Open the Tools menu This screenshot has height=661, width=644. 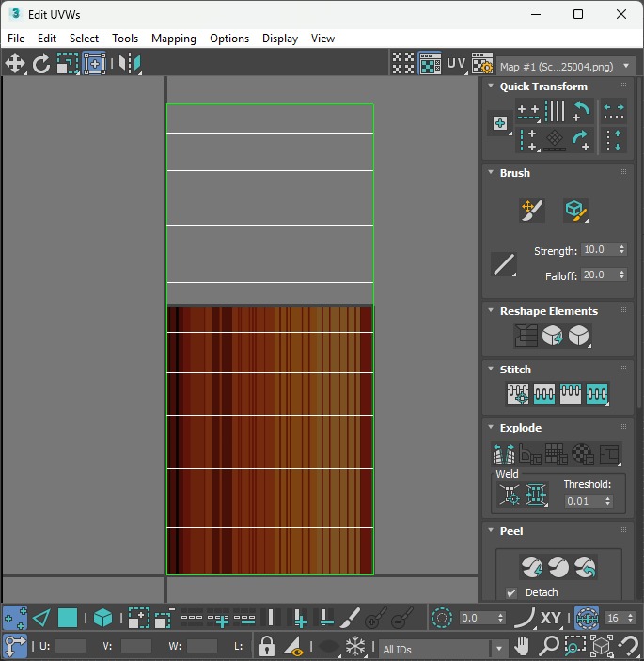pos(125,39)
